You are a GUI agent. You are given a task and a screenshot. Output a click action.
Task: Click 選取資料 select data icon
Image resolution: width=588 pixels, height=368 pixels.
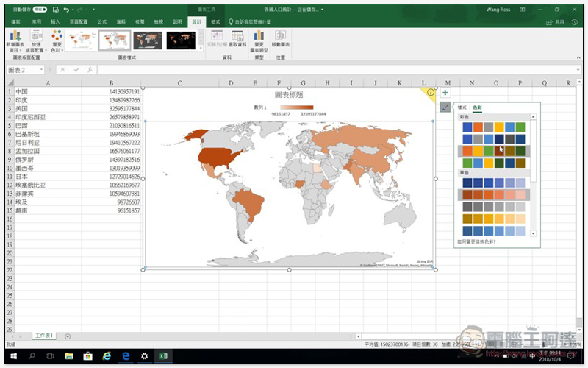(237, 39)
